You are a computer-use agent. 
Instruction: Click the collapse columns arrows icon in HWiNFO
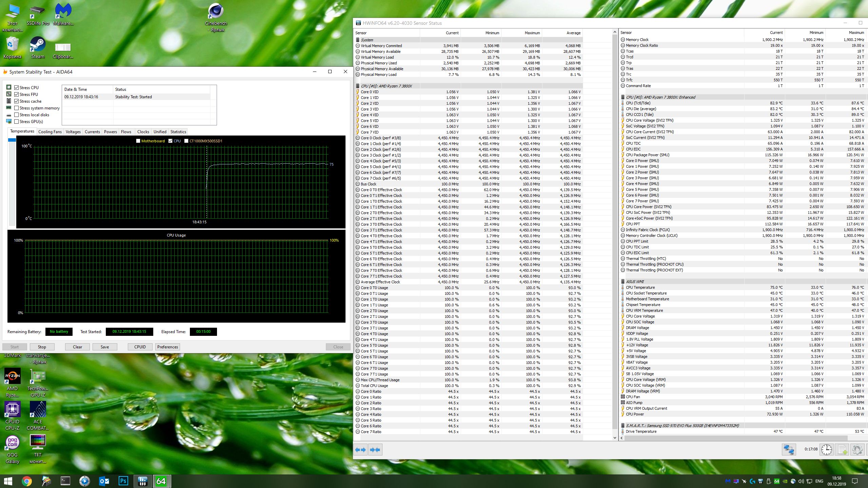[x=375, y=450]
